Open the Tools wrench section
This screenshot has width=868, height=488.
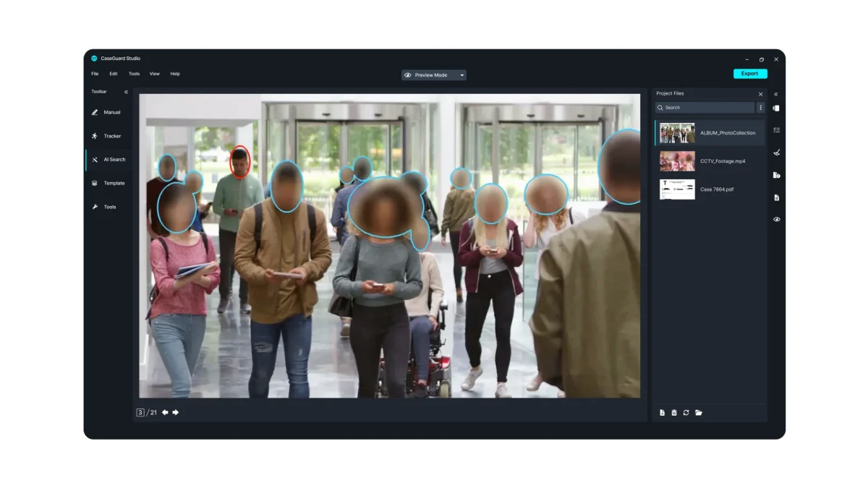104,207
